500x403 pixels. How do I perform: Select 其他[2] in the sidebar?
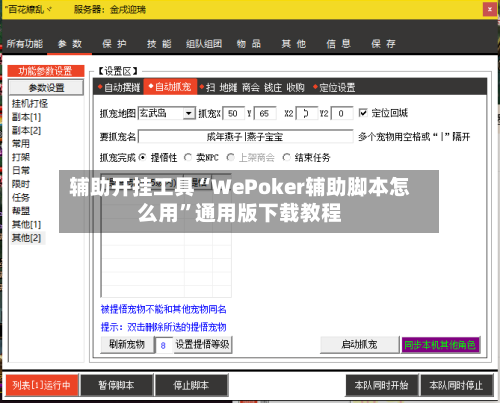click(x=26, y=238)
